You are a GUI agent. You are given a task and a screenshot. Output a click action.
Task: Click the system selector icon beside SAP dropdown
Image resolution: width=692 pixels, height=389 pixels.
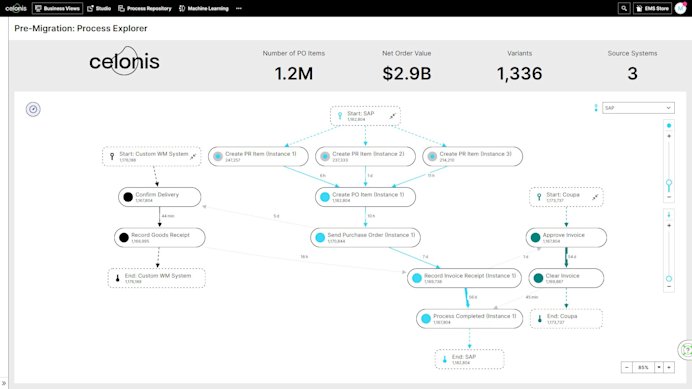pyautogui.click(x=596, y=108)
